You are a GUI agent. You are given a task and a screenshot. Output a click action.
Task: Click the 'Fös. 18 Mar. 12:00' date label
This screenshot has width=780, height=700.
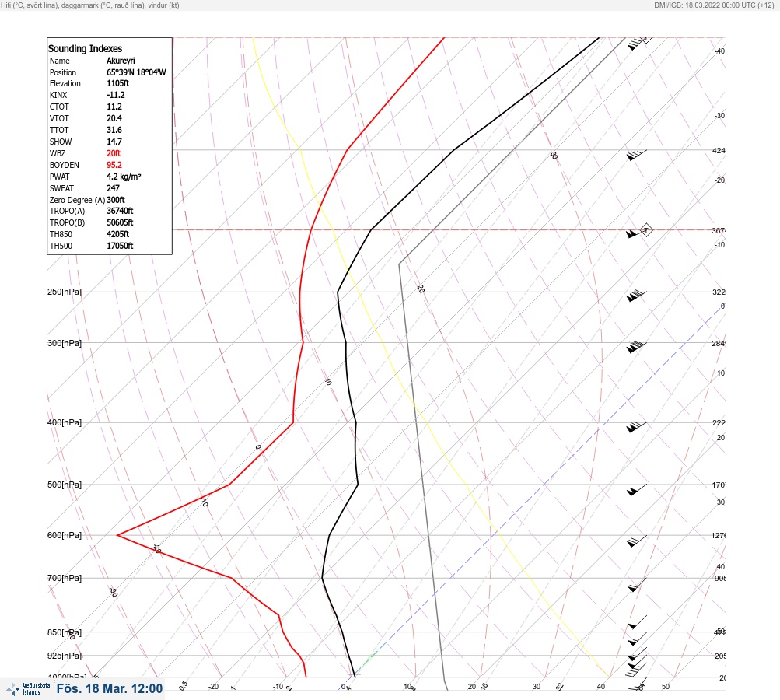click(110, 688)
